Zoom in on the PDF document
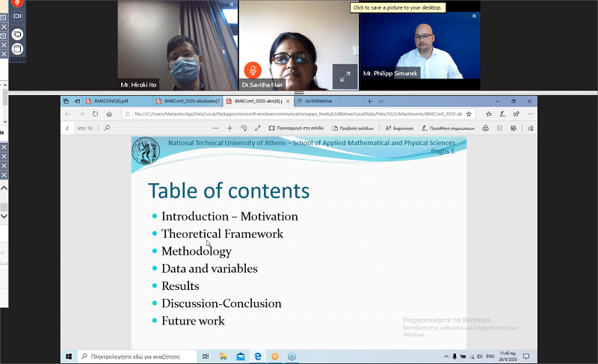The width and height of the screenshot is (598, 364). point(229,128)
